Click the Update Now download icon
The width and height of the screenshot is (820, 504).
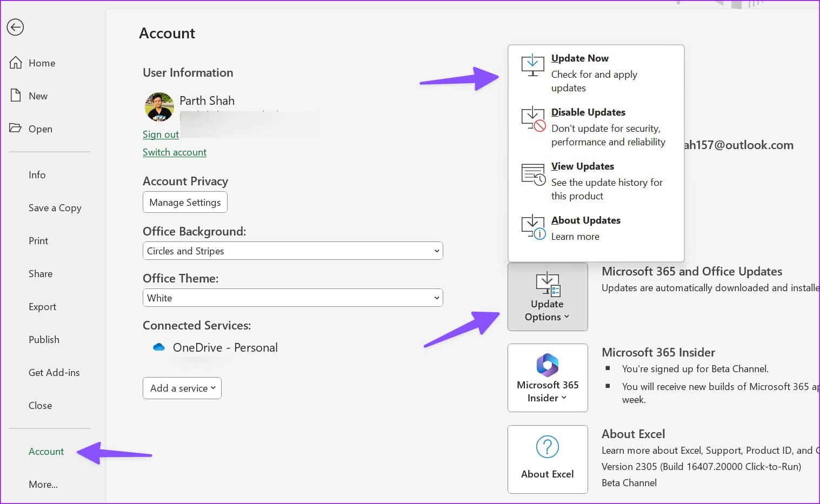click(532, 65)
